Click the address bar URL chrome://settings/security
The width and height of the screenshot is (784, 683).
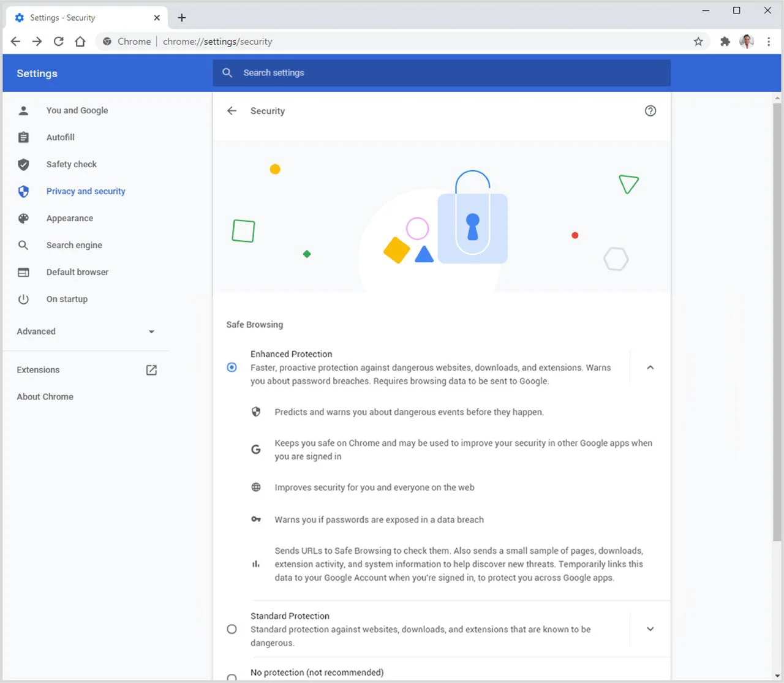click(217, 42)
